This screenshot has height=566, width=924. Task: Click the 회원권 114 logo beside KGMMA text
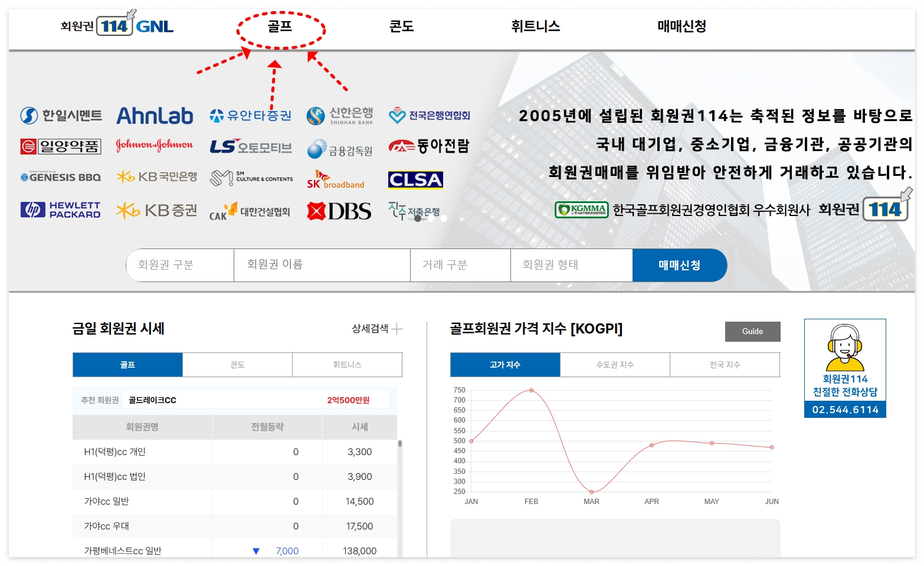click(866, 205)
